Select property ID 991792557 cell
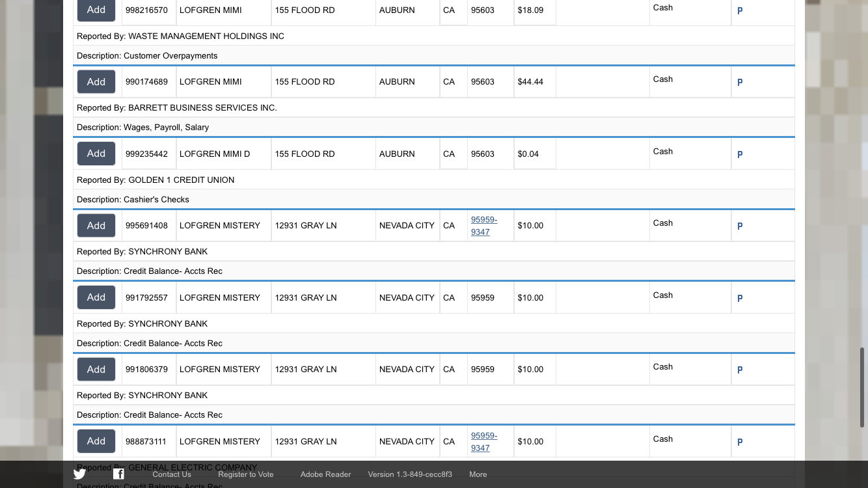Screen dimensions: 868x488 [149, 298]
